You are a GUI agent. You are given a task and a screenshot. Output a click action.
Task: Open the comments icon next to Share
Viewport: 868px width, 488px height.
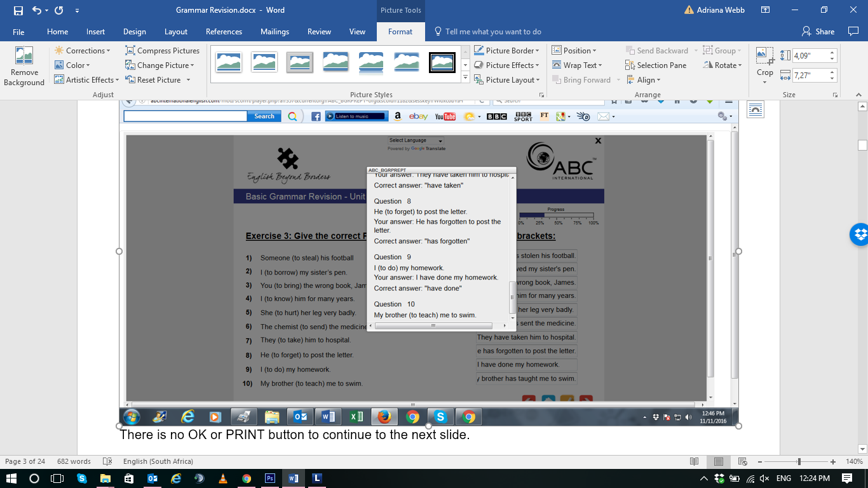coord(853,32)
